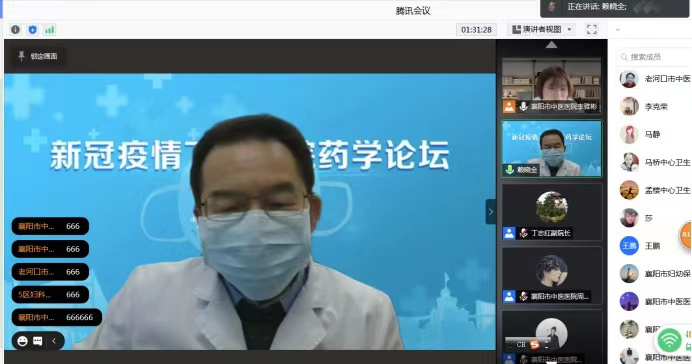
Task: Click the orange floating badge at right edge
Action: tap(686, 234)
